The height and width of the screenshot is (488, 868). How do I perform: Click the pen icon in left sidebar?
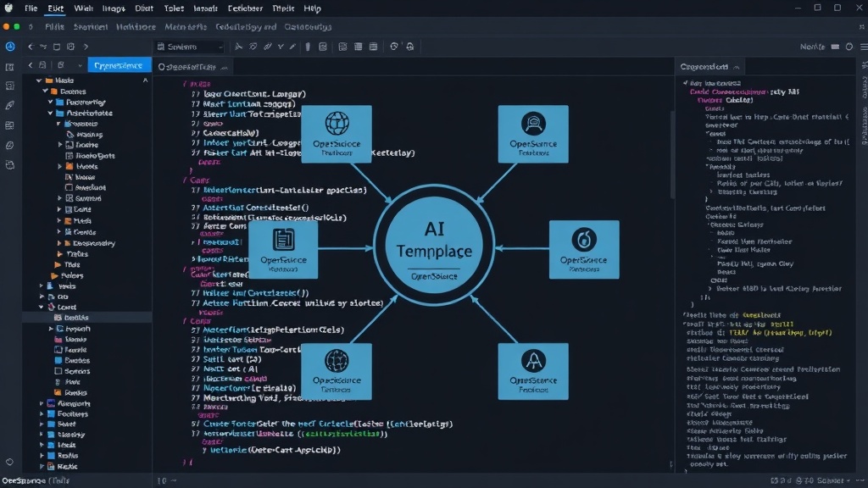pos(10,105)
